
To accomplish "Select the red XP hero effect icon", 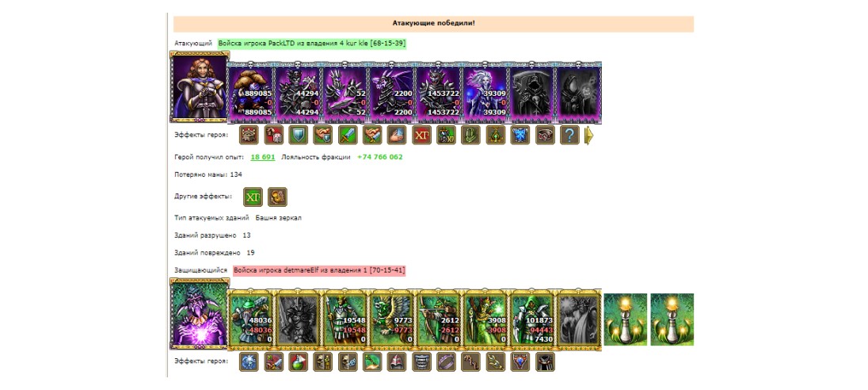I will point(422,135).
